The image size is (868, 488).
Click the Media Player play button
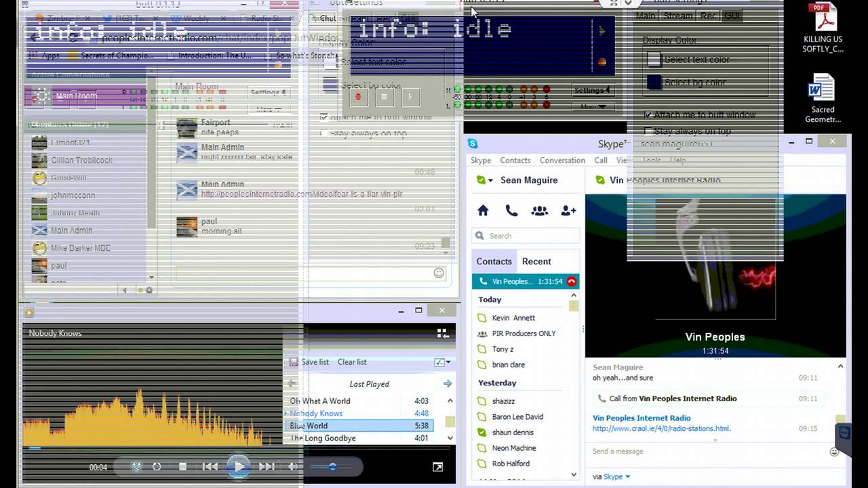click(x=238, y=466)
